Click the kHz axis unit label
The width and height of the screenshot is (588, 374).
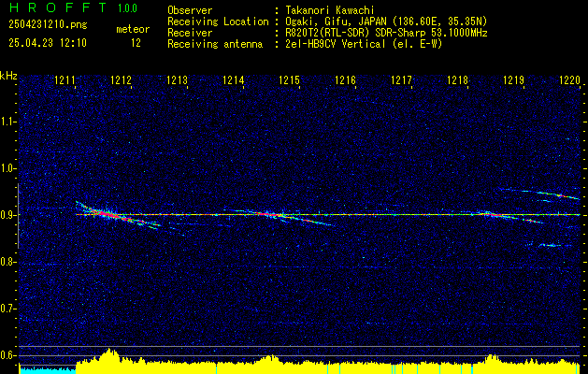tap(8, 76)
